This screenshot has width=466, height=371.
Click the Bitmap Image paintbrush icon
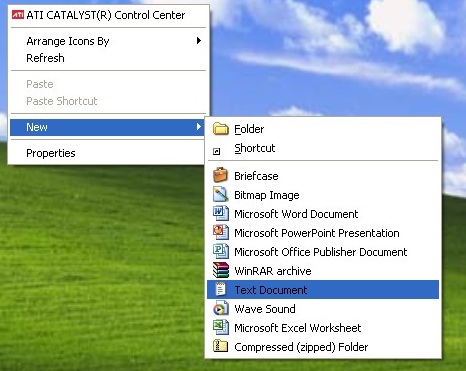tap(220, 194)
